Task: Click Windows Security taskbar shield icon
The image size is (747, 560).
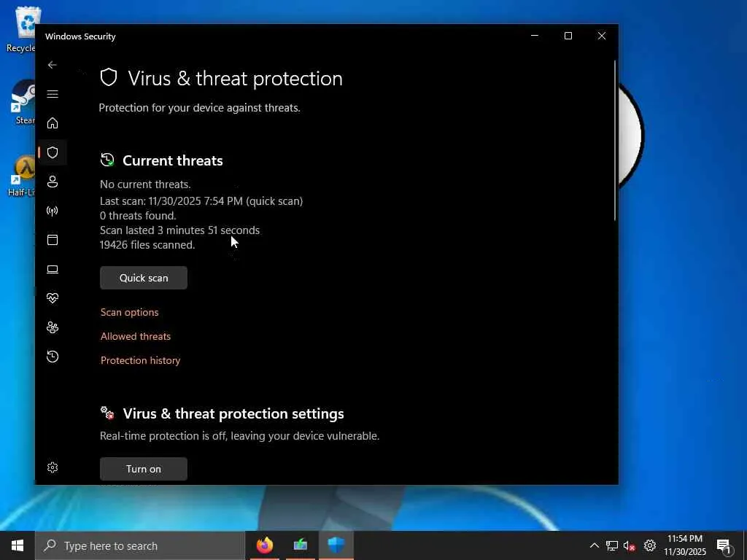Action: point(336,545)
